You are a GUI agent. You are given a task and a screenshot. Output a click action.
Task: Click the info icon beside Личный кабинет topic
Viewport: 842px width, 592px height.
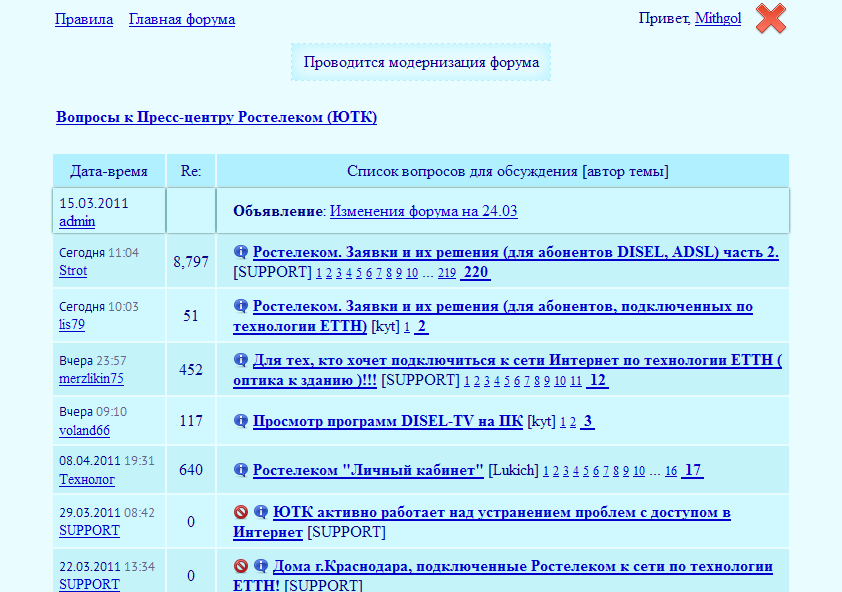point(239,469)
